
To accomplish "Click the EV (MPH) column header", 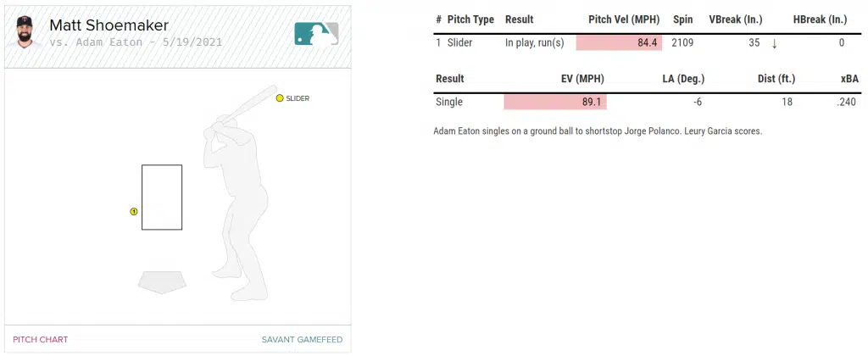I will click(581, 79).
